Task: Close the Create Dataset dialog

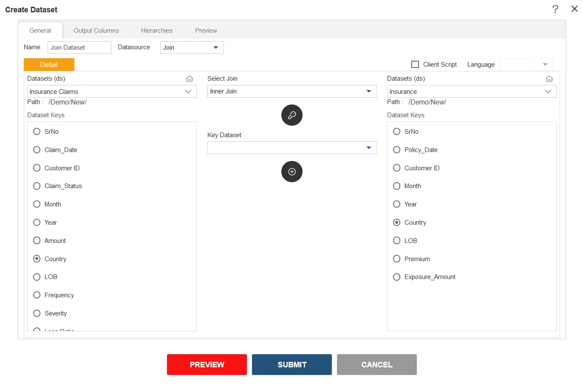Action: 575,9
